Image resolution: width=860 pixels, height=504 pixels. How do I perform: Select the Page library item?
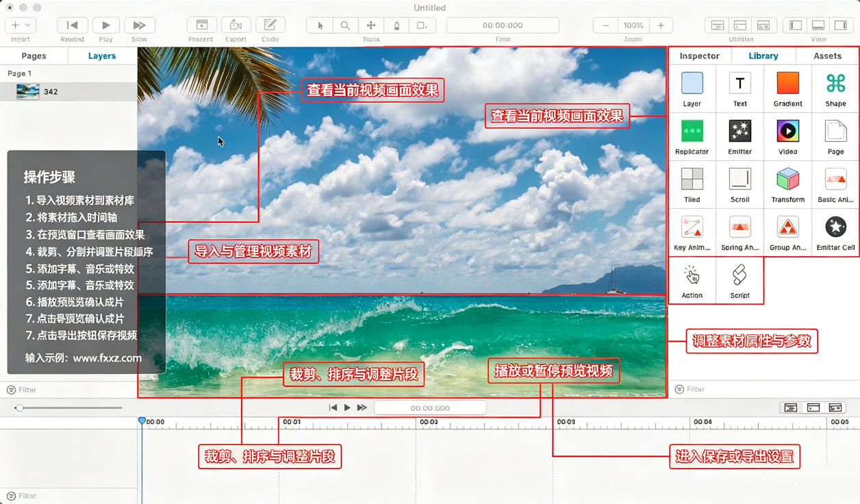click(x=835, y=137)
